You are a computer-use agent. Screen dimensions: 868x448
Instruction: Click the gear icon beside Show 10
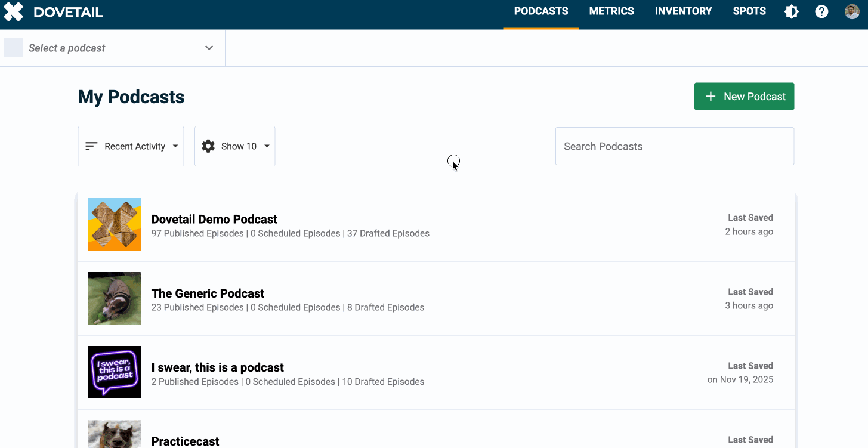pyautogui.click(x=208, y=146)
